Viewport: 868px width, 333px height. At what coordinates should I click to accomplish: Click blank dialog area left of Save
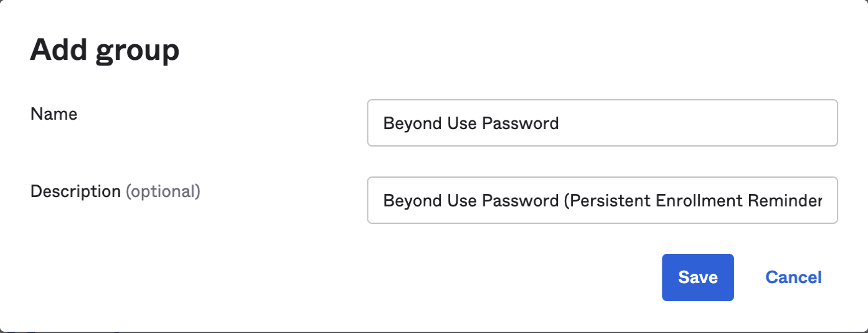[x=436, y=277]
